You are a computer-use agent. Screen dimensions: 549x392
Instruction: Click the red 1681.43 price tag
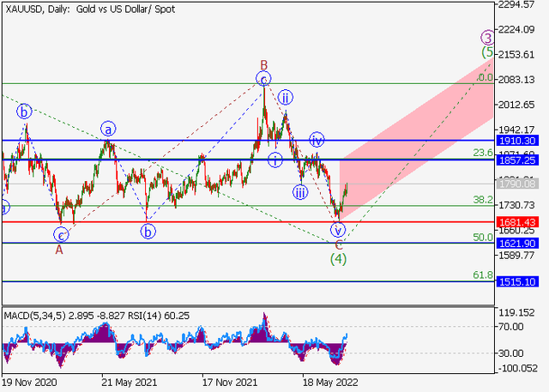coord(516,222)
